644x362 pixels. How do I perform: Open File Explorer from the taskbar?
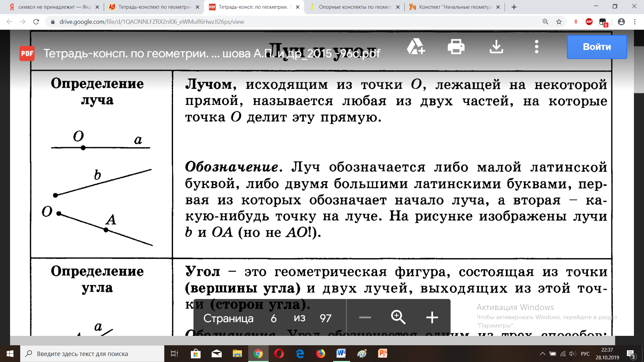(x=237, y=354)
